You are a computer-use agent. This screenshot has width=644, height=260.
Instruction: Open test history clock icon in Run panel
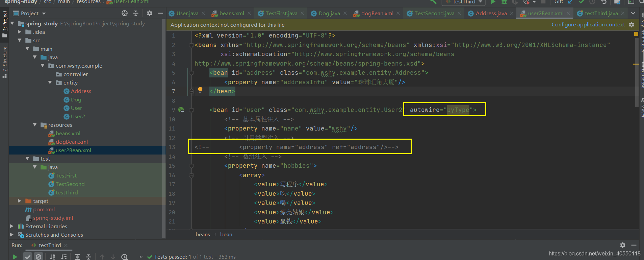tap(124, 257)
